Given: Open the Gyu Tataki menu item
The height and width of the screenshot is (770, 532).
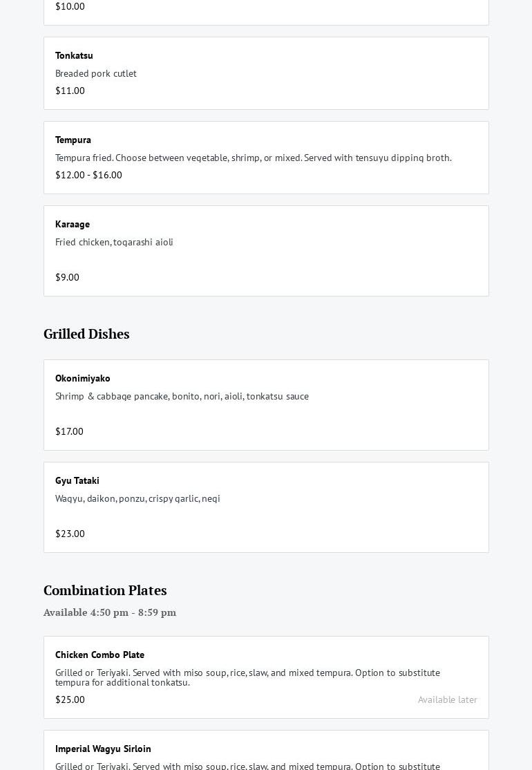Looking at the screenshot, I should (x=77, y=480).
